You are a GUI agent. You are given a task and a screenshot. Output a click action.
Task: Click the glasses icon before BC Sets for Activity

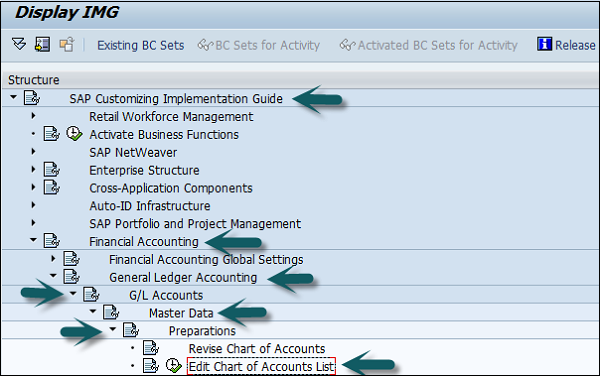[x=205, y=45]
